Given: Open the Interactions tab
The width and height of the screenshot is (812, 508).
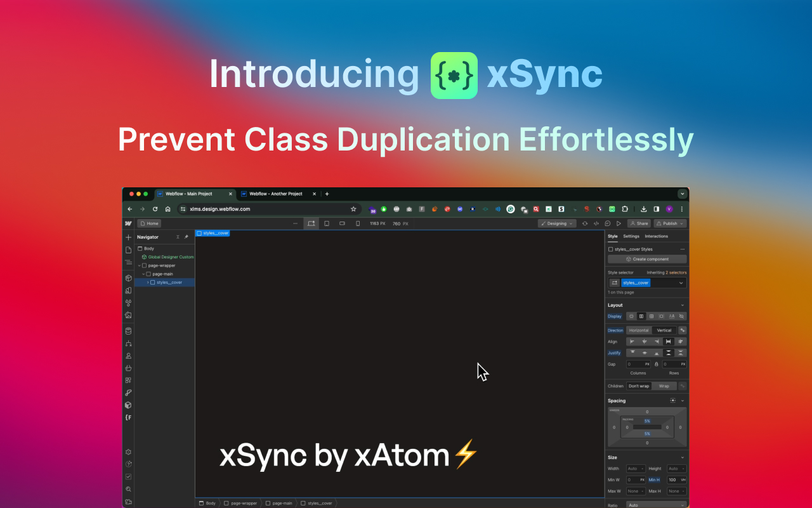Looking at the screenshot, I should click(x=657, y=236).
